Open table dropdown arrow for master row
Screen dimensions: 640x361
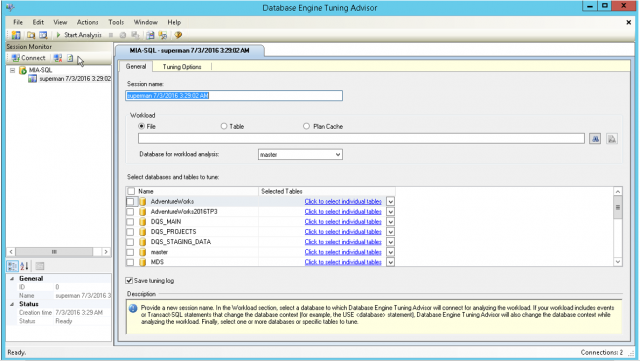coord(390,252)
